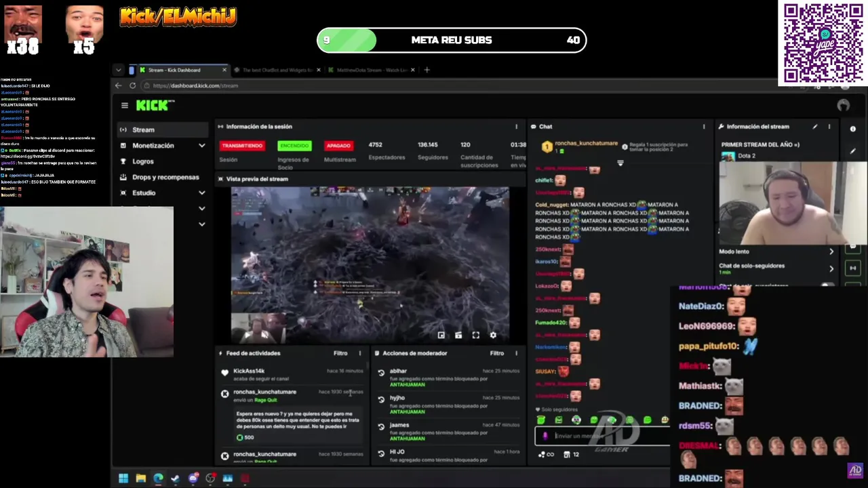
Task: Click PRIMER STREAM DEL AÑO title
Action: (x=760, y=145)
